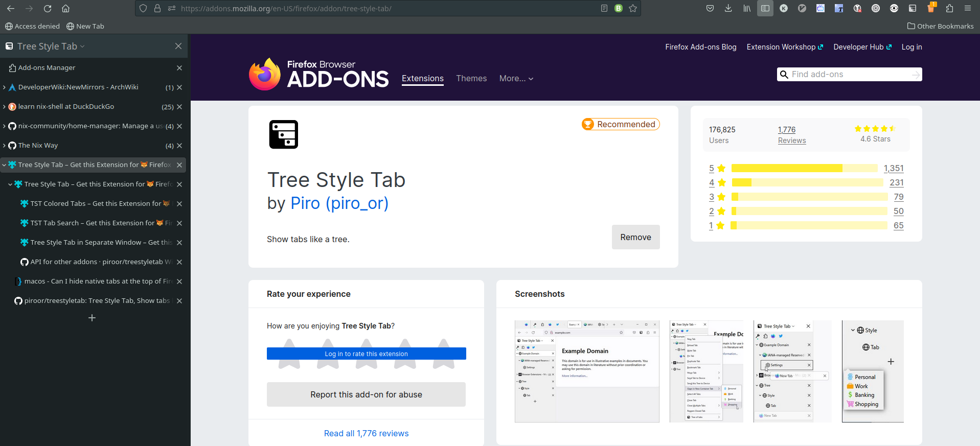Viewport: 980px width, 446px height.
Task: Expand the DeveloperWiki:NewMirrors tab tree
Action: click(x=4, y=87)
